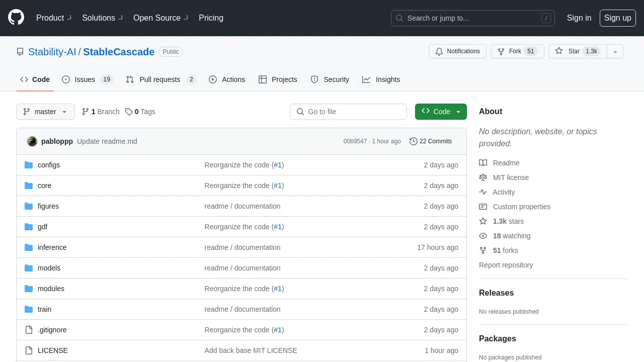The width and height of the screenshot is (644, 362).
Task: Click the commit history clock icon
Action: pos(414,141)
